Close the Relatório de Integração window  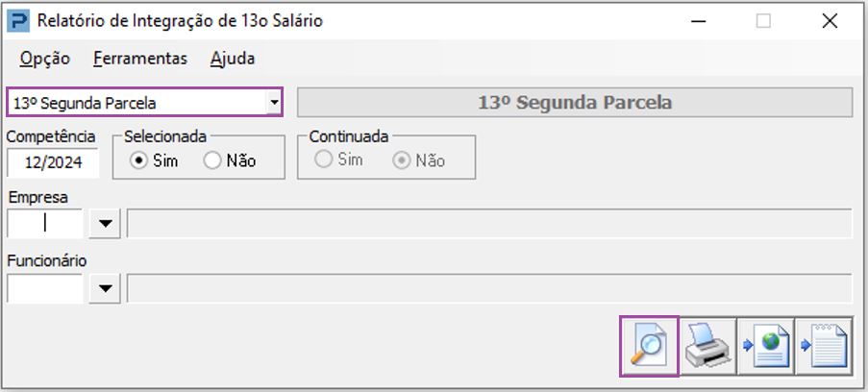pyautogui.click(x=830, y=21)
